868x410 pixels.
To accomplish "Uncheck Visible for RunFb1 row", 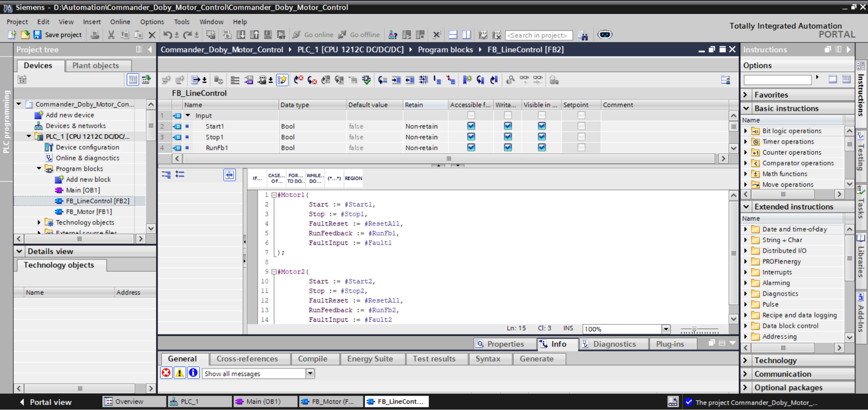I will tap(542, 147).
